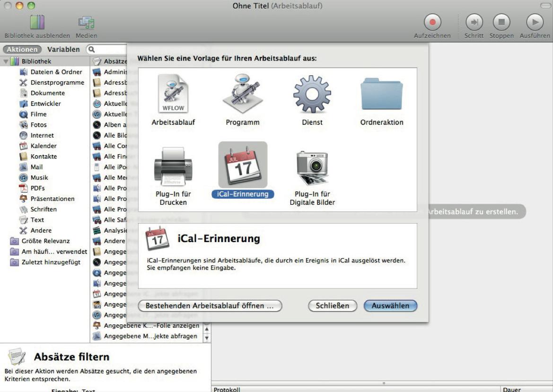The image size is (553, 392).
Task: Select Angegebene K...-Folie anzeigen action
Action: [x=146, y=326]
